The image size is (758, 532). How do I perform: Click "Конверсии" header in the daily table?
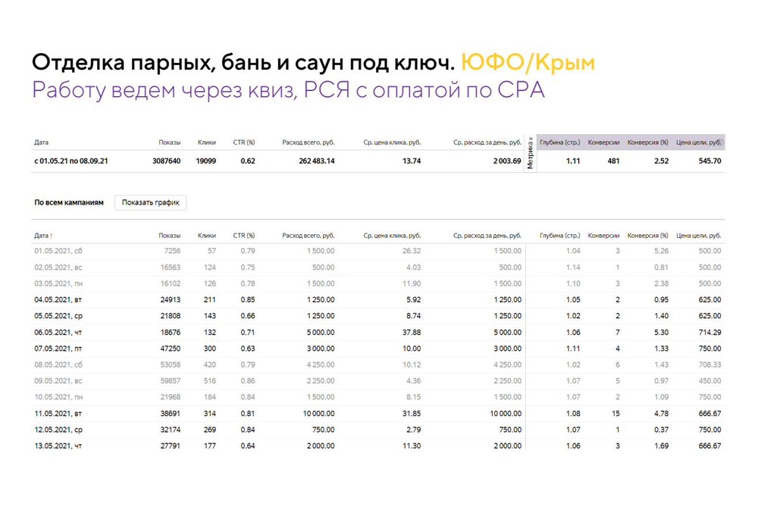603,236
